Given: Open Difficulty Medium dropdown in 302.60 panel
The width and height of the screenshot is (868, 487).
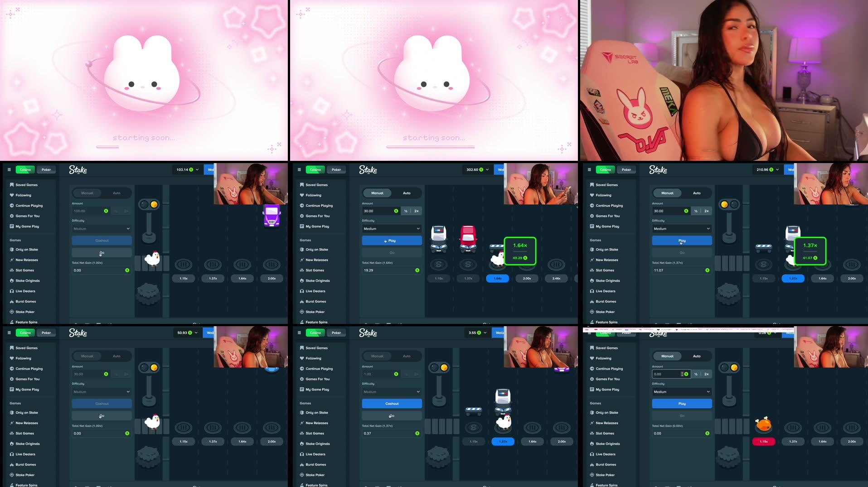Looking at the screenshot, I should click(x=392, y=229).
